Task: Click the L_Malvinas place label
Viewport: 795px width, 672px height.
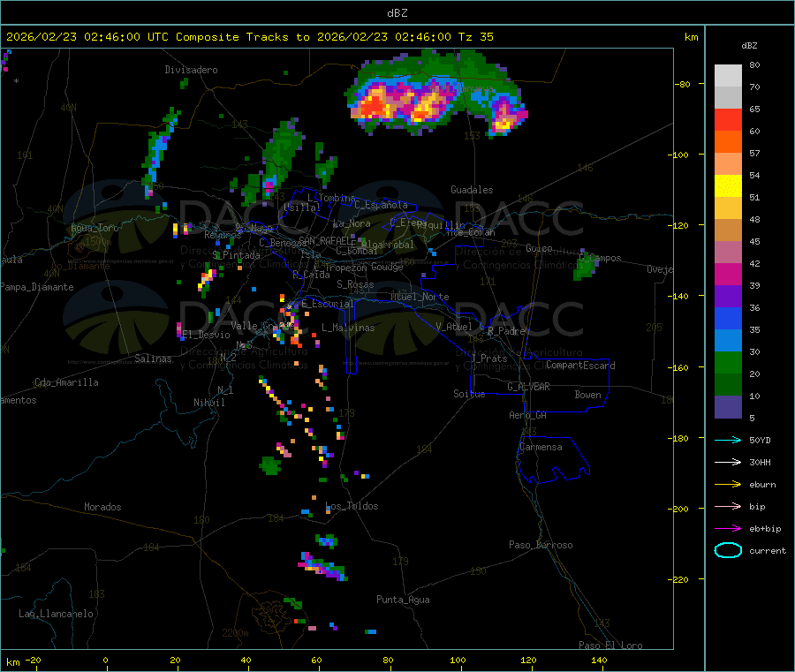Action: (348, 328)
